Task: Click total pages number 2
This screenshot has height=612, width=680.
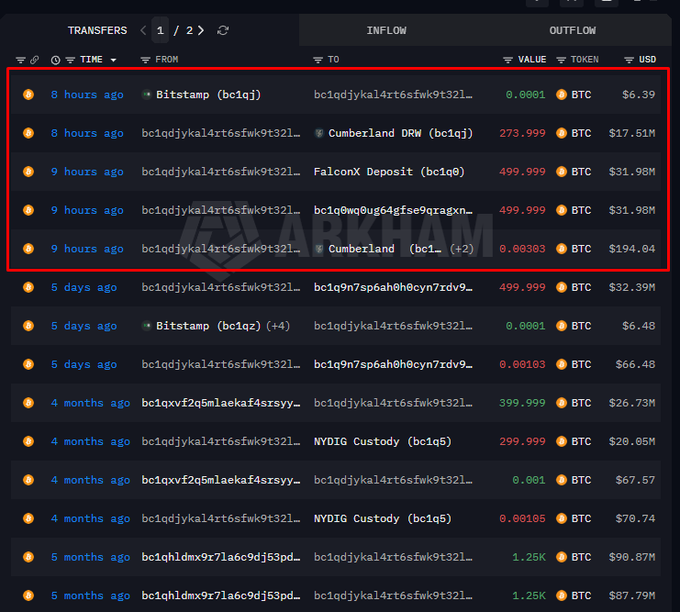Action: pos(190,30)
